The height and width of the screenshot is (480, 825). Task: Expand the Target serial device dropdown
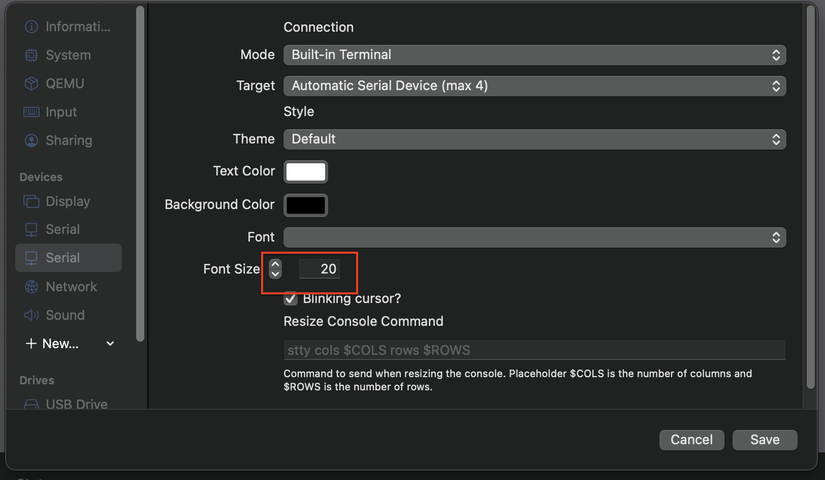[x=534, y=86]
